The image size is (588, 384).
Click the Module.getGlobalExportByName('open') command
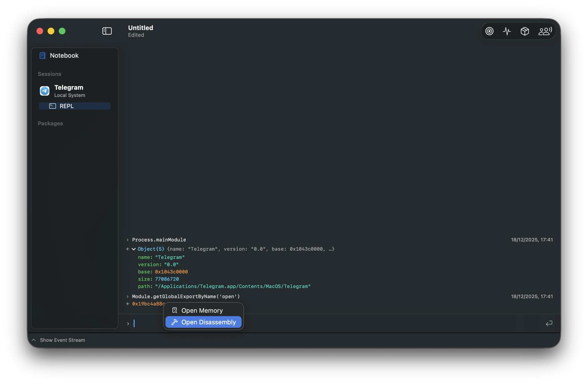[186, 296]
